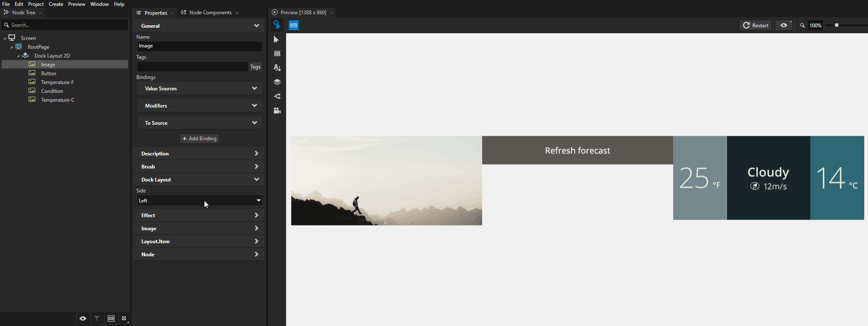The image size is (868, 326).
Task: Click the checkered table icon in Node Tree footer
Action: (x=111, y=318)
